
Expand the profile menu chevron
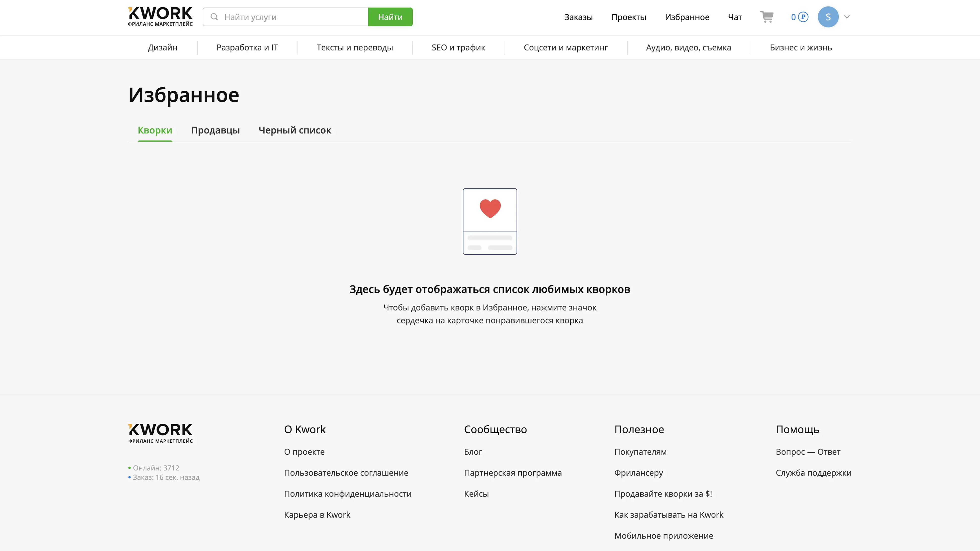[x=847, y=17]
